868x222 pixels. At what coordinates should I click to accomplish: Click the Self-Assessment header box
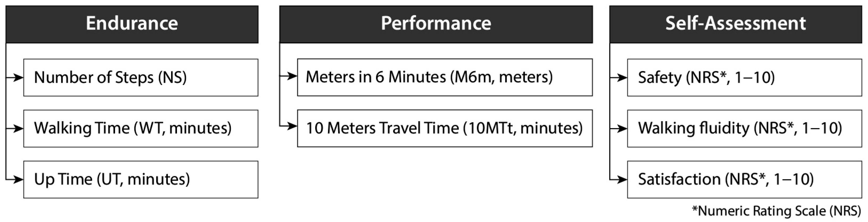(x=736, y=24)
